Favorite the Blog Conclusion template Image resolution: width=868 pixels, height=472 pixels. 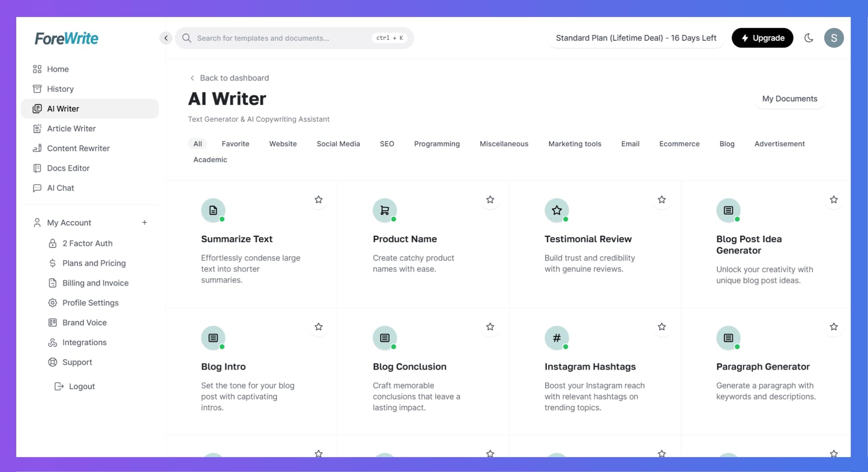(x=490, y=326)
